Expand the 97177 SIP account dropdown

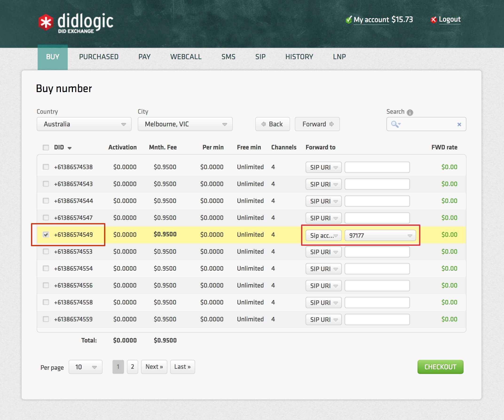tap(380, 235)
